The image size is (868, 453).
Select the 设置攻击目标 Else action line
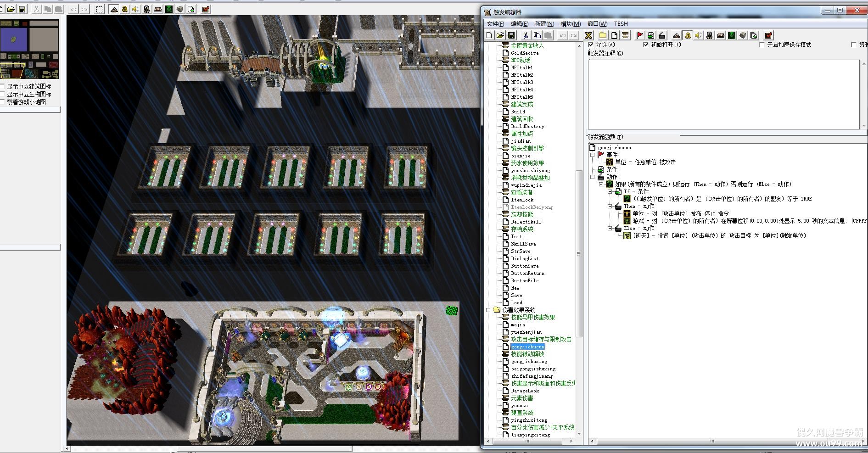719,235
